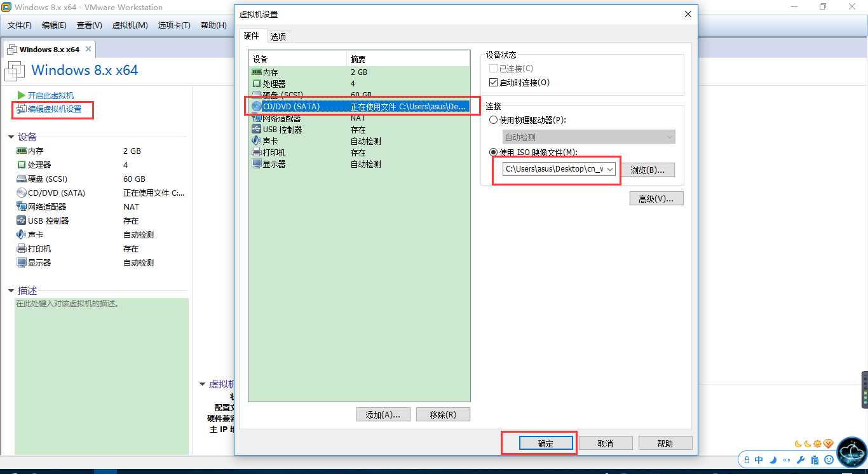Collapse the 描述 section in main window
Image resolution: width=868 pixels, height=474 pixels.
[x=11, y=291]
